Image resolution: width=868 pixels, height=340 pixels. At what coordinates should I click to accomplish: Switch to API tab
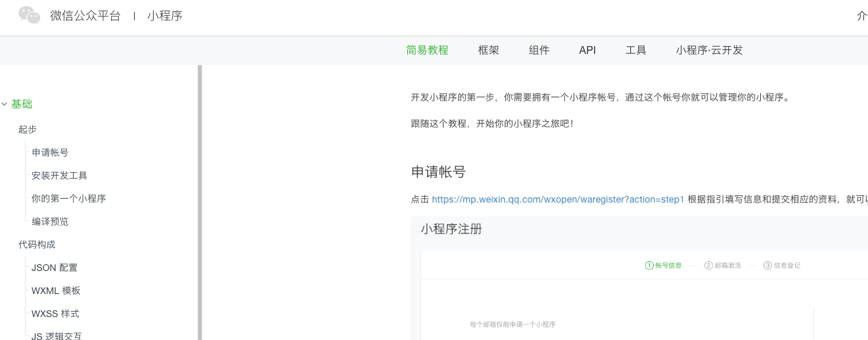pyautogui.click(x=587, y=50)
